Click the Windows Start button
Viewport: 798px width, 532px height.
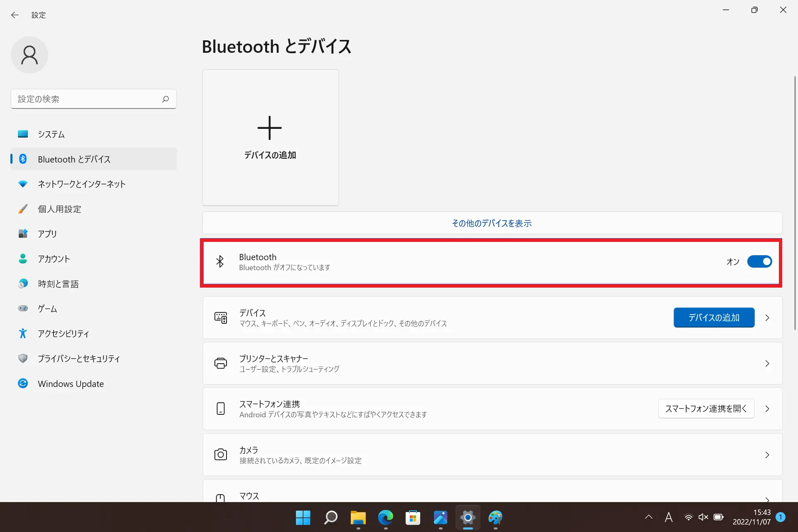click(x=303, y=517)
